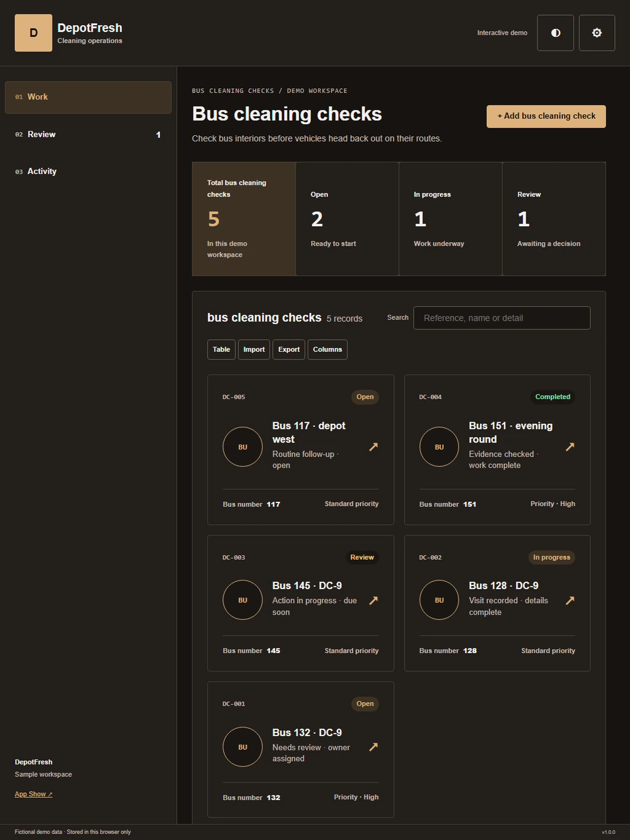630x840 pixels.
Task: Open the Bus 132 · DC-9 title
Action: coord(307,733)
